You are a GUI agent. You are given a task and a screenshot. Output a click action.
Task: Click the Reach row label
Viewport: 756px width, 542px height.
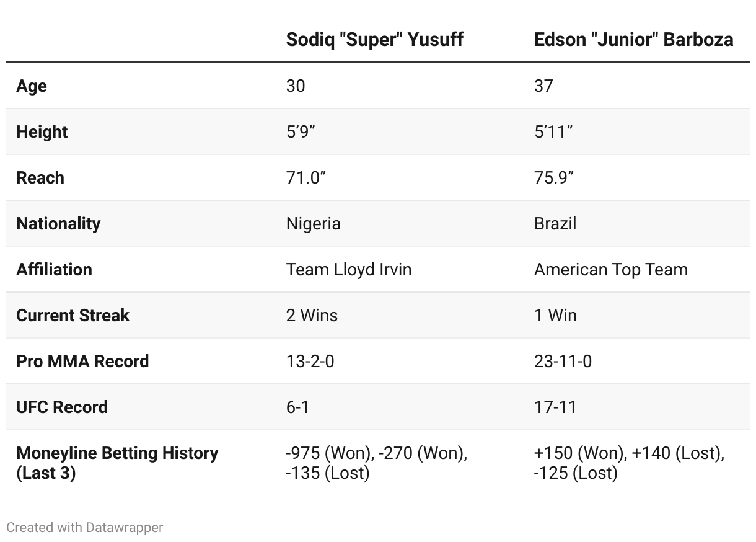40,177
